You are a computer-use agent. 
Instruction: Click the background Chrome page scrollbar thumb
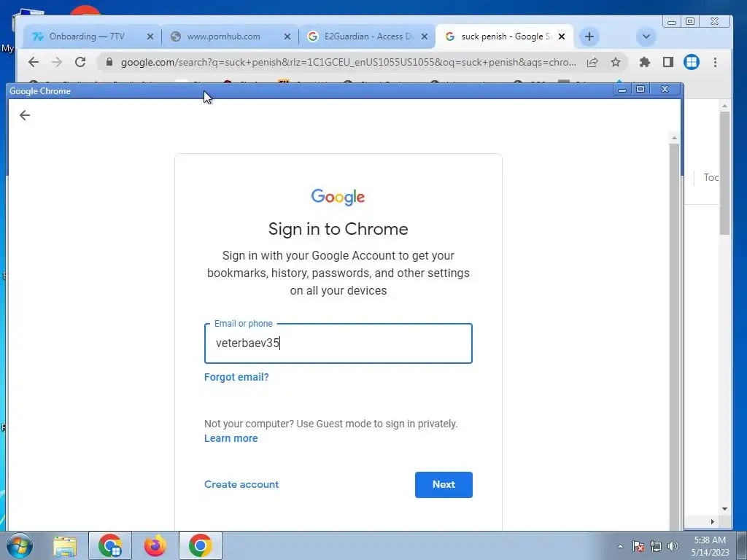click(724, 174)
